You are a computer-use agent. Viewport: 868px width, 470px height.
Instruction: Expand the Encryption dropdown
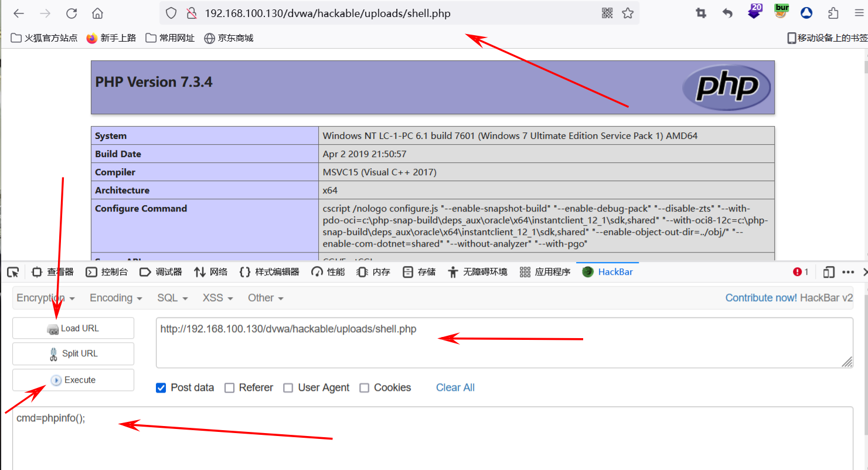tap(46, 298)
